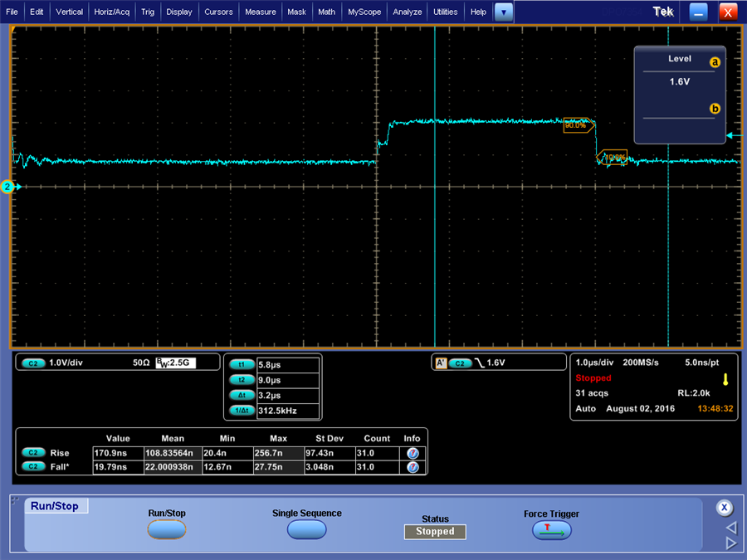This screenshot has height=560, width=747.
Task: Click the channel 2 ground reference marker
Action: coord(8,187)
